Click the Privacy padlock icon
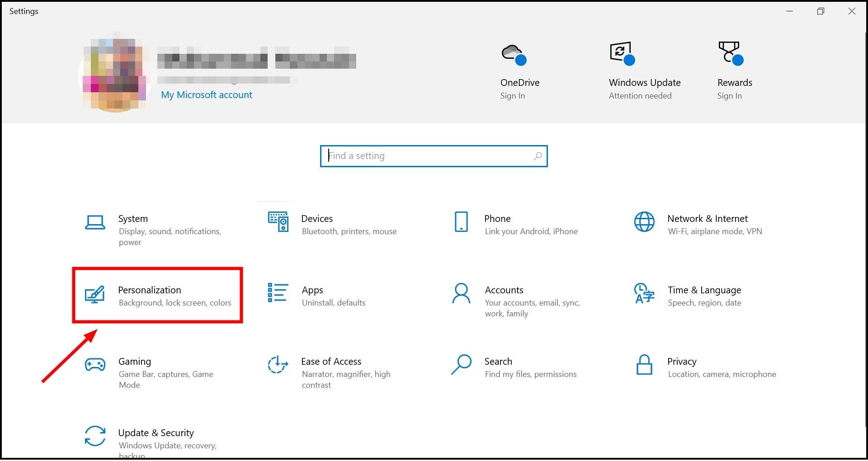Viewport: 868px width, 461px height. 644,365
